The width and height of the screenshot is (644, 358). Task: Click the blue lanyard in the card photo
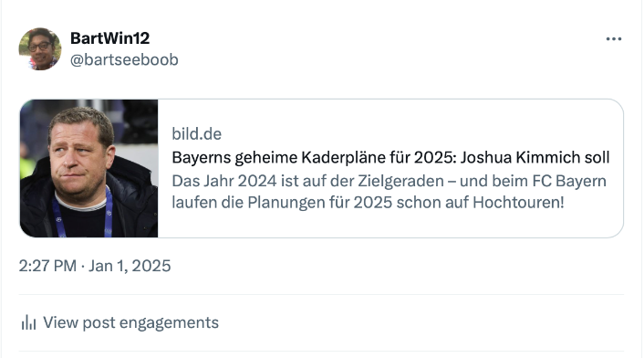109,214
